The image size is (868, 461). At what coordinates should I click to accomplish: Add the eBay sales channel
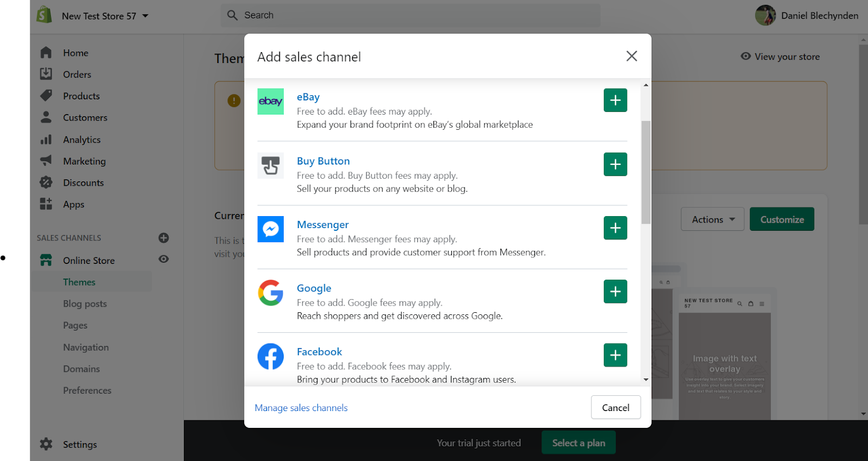click(615, 100)
